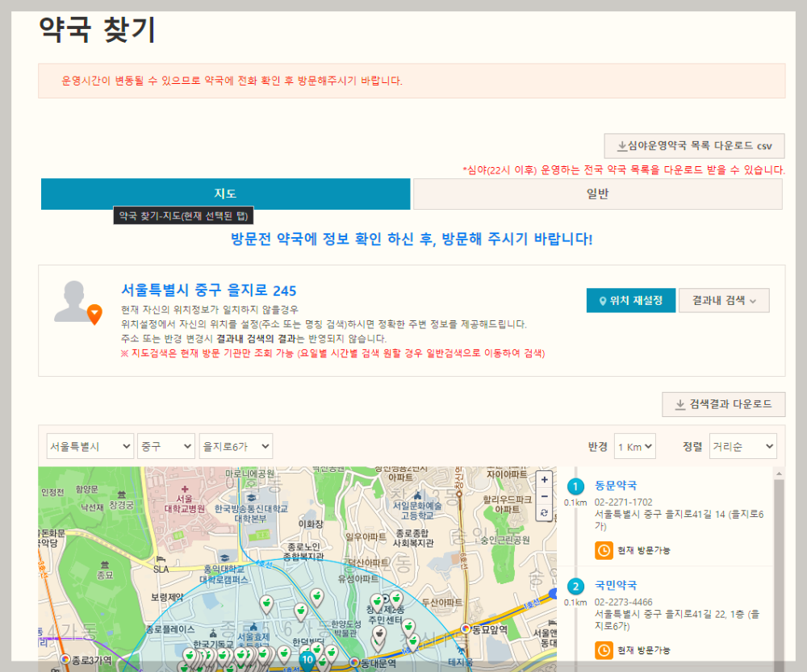Change the radius via the 1 Km dropdown

(634, 445)
